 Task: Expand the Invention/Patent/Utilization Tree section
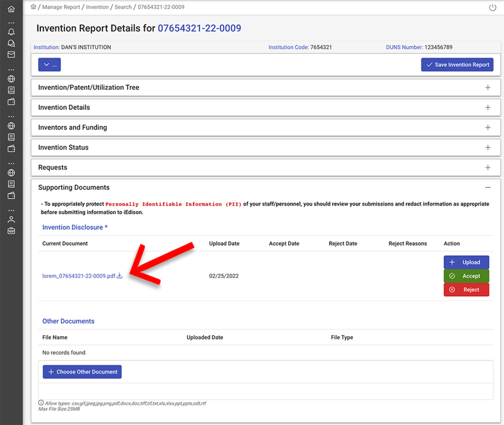tap(488, 87)
